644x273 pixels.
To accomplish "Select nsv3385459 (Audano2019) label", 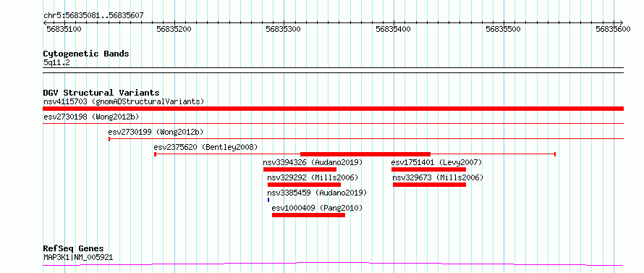I will pos(317,193).
